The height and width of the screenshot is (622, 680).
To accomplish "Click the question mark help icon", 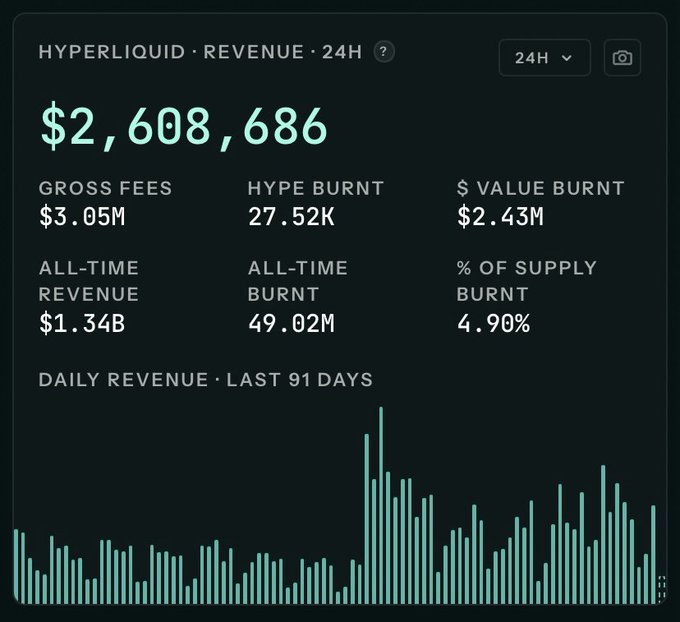I will pos(384,52).
